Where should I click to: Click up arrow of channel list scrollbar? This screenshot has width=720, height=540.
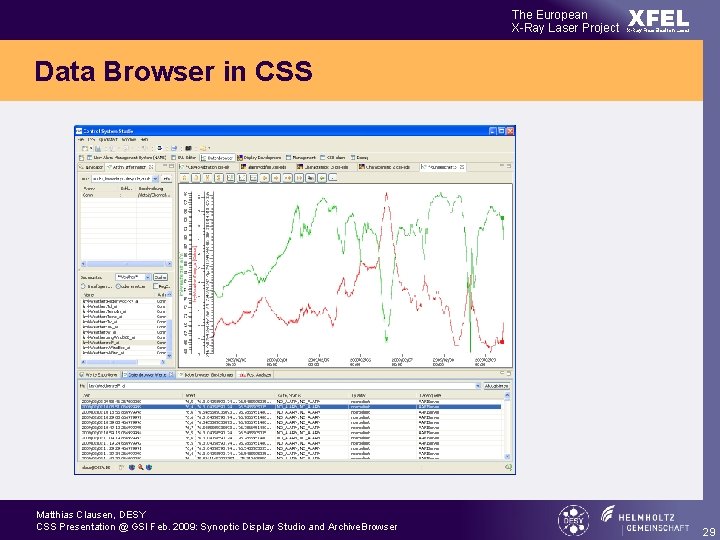tap(169, 294)
